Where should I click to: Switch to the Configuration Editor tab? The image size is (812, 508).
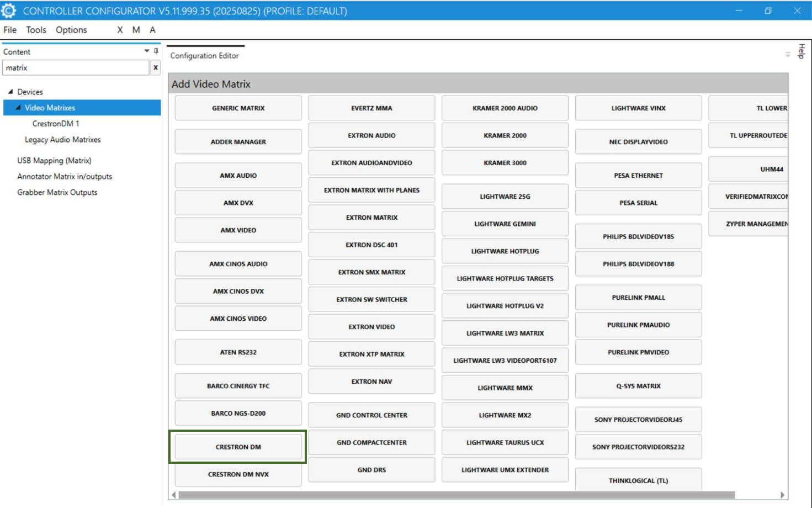pos(204,56)
